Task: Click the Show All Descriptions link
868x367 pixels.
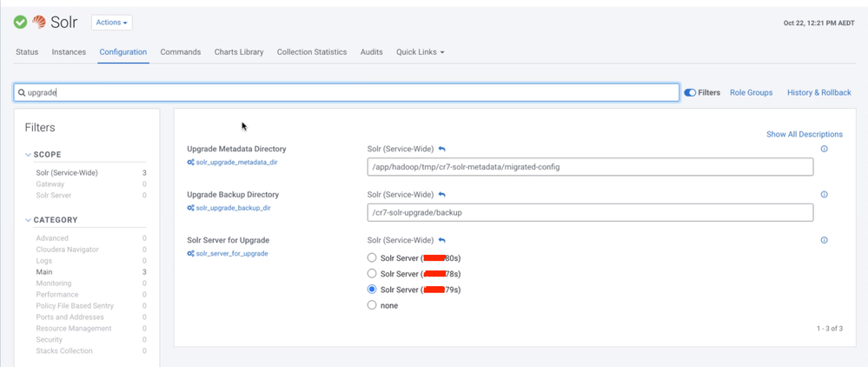Action: (x=804, y=134)
